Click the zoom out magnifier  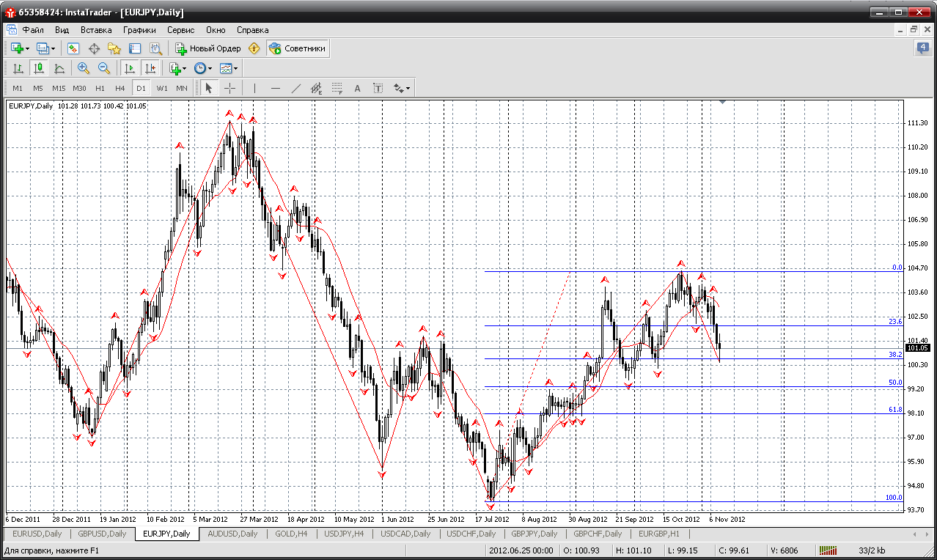coord(103,68)
